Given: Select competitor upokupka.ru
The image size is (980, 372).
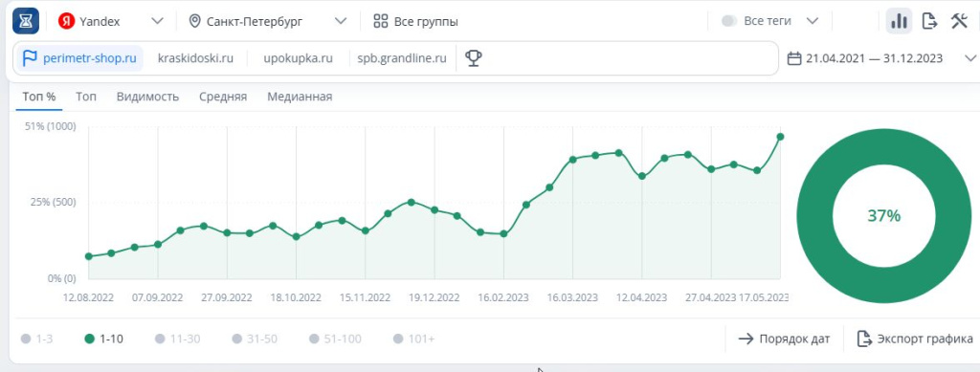Looking at the screenshot, I should click(299, 58).
